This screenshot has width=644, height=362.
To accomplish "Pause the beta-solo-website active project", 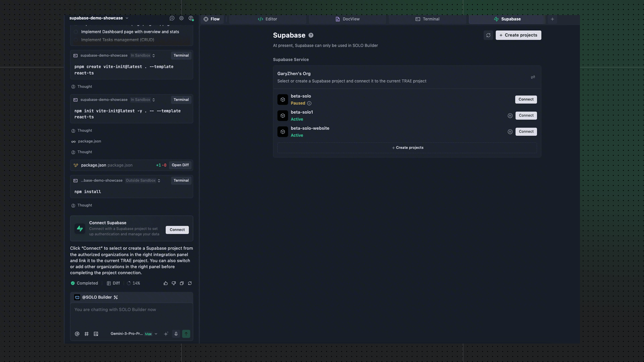I will coord(510,131).
